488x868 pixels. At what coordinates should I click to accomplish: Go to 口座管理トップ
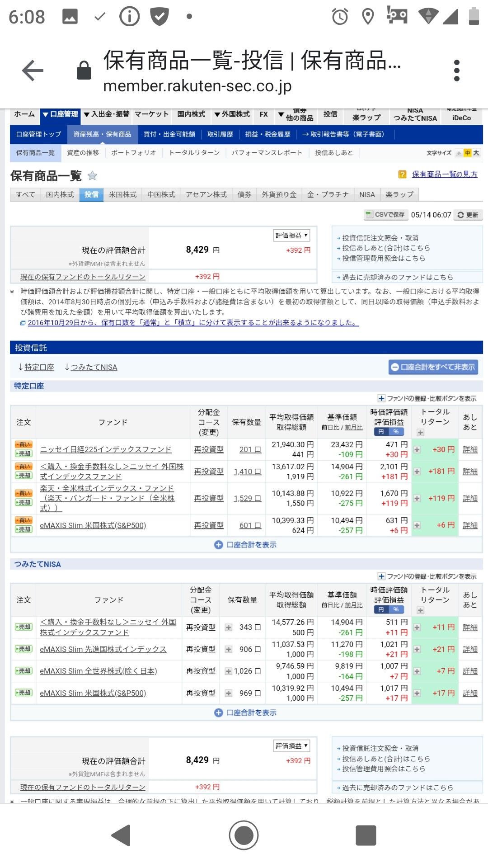pyautogui.click(x=38, y=134)
